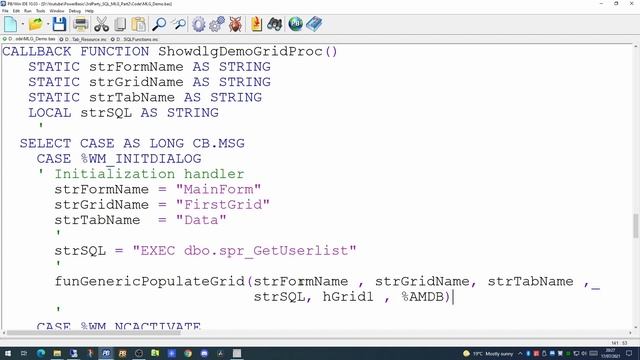Click the "STATIC strTabName AS STRING" line

(145, 97)
